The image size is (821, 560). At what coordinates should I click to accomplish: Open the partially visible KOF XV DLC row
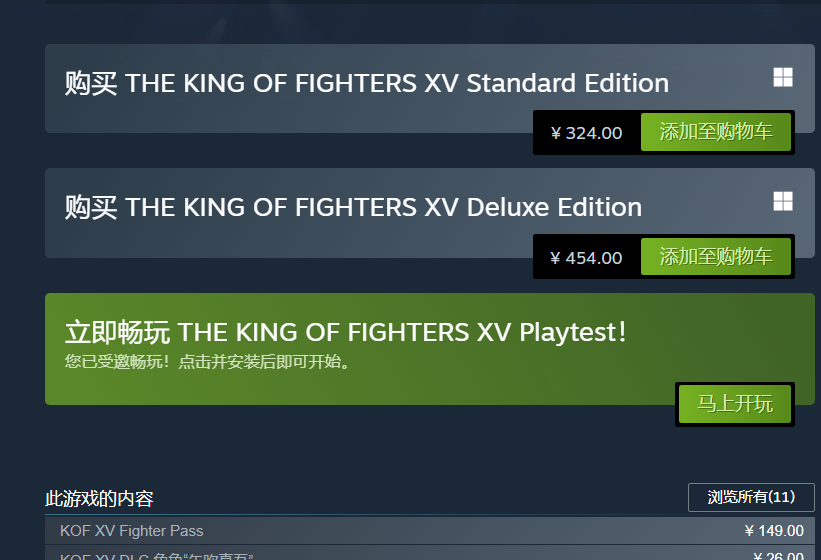429,553
